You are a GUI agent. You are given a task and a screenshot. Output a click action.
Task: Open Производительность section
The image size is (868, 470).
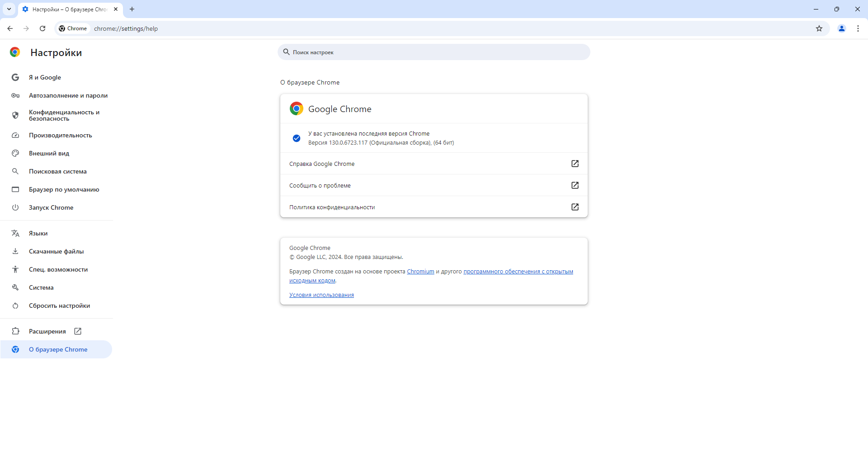57,135
